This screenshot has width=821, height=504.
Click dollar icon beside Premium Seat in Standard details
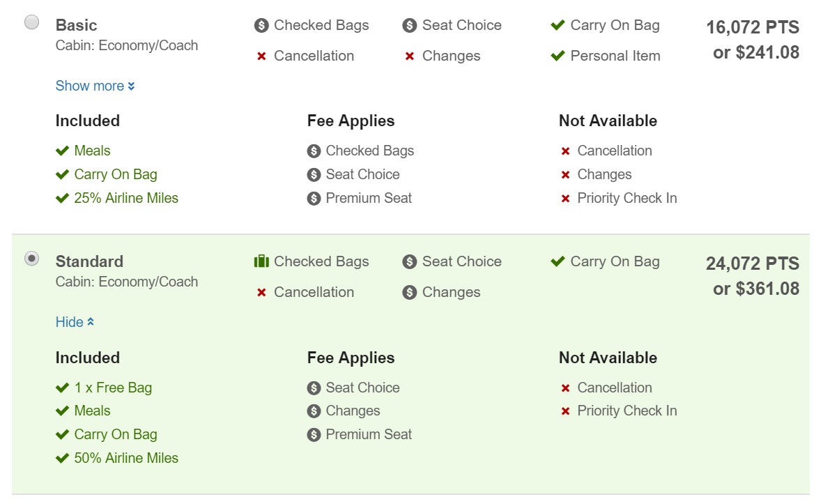point(314,435)
